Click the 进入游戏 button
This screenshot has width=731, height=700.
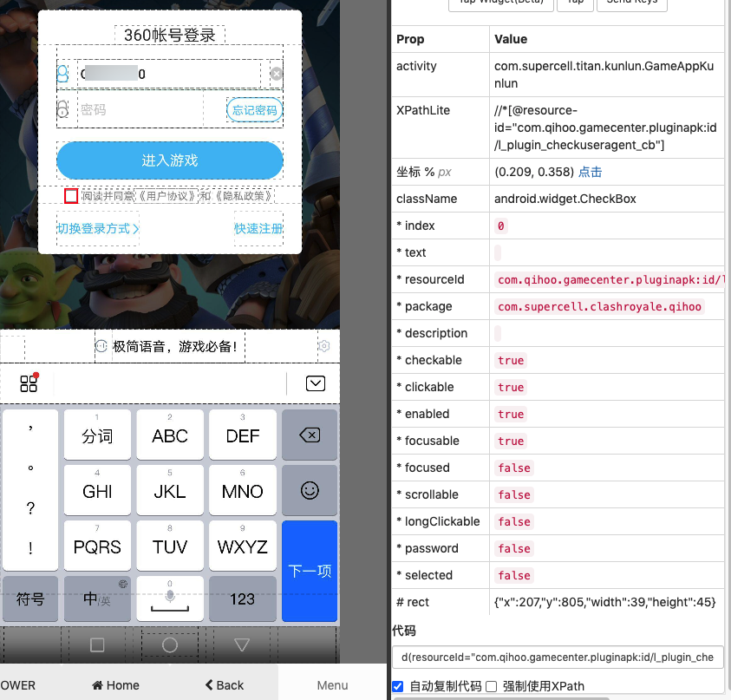[170, 160]
